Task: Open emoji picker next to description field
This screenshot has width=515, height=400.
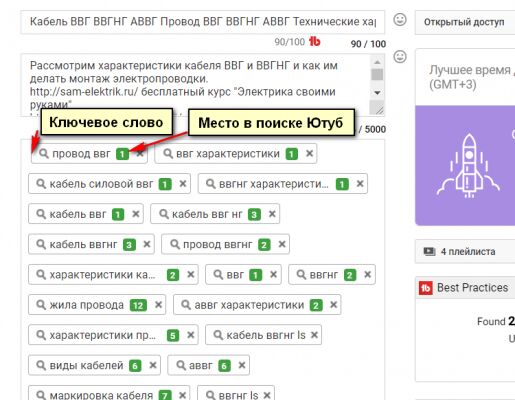Action: click(x=400, y=56)
